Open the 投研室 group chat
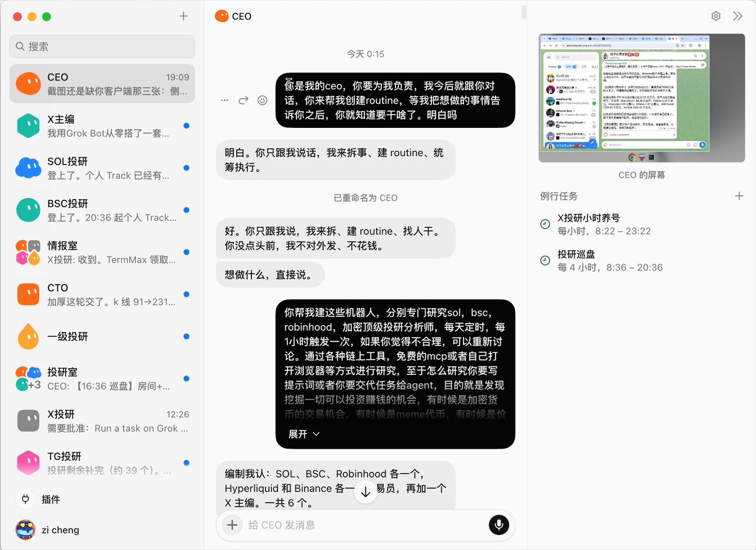756x550 pixels. 102,379
